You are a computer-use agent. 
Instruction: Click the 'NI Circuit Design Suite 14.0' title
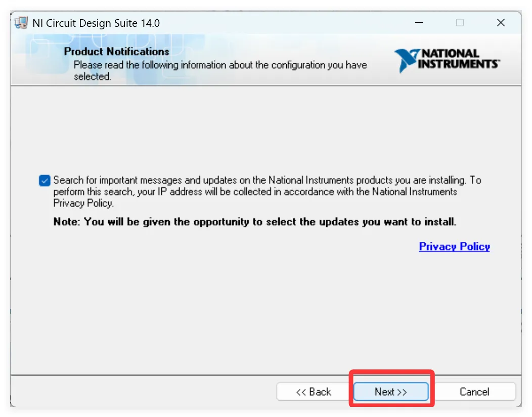tap(96, 23)
